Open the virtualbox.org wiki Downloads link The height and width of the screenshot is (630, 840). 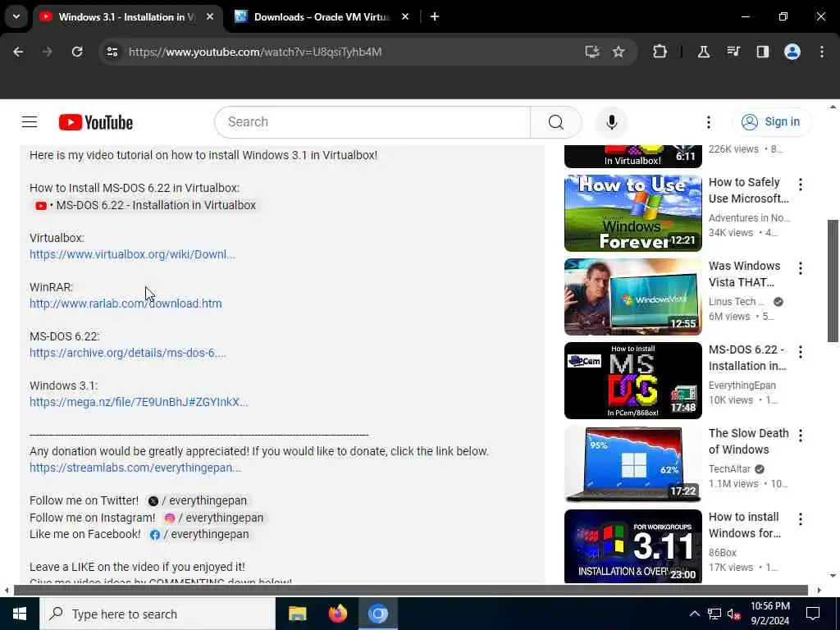(x=132, y=254)
